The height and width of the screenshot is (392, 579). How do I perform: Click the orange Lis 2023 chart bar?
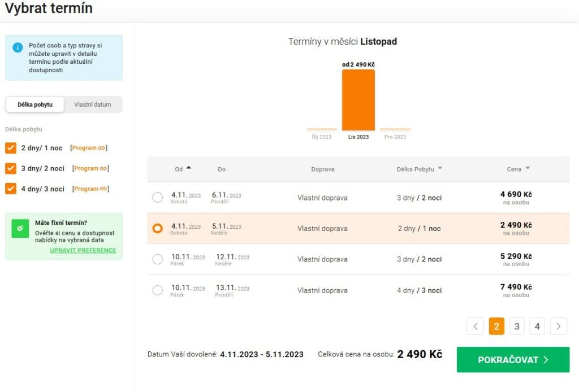click(x=358, y=100)
